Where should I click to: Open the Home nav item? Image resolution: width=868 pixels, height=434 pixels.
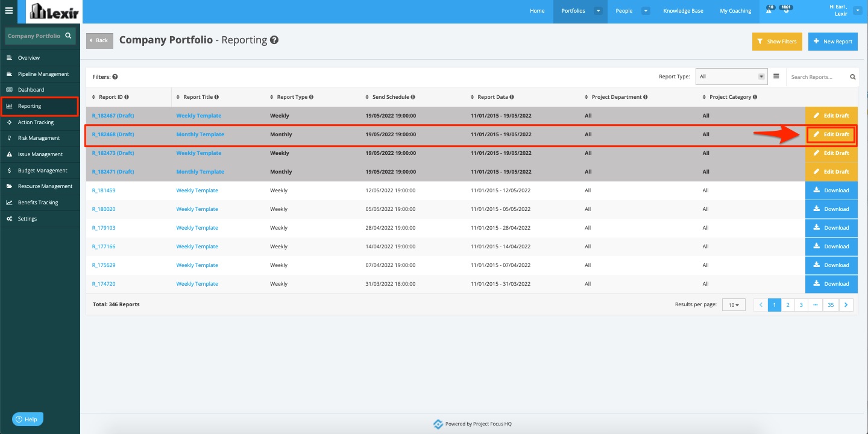tap(537, 11)
